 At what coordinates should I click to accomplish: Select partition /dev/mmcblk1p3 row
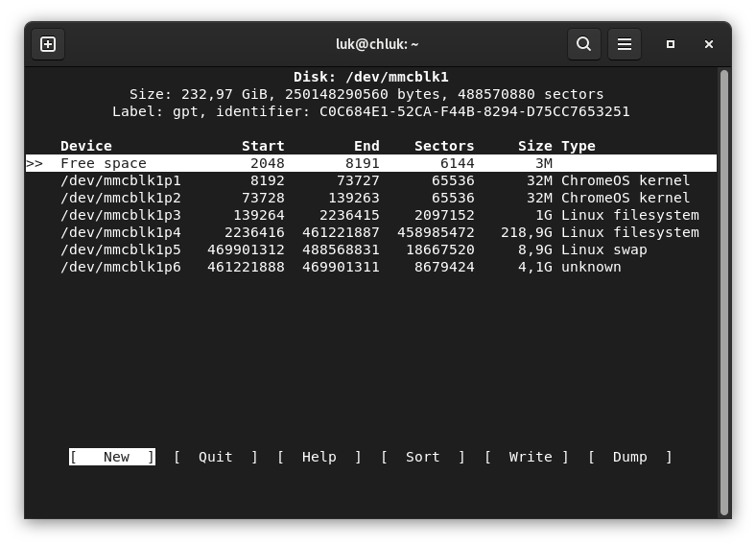[121, 215]
